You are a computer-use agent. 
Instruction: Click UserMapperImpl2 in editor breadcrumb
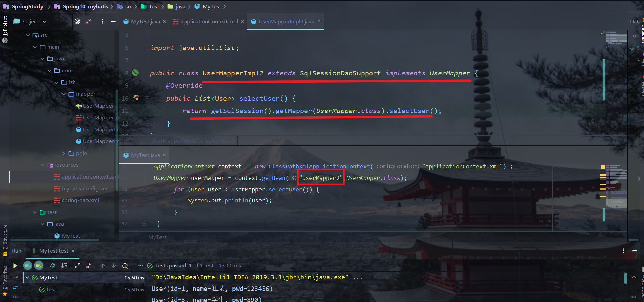click(x=174, y=141)
